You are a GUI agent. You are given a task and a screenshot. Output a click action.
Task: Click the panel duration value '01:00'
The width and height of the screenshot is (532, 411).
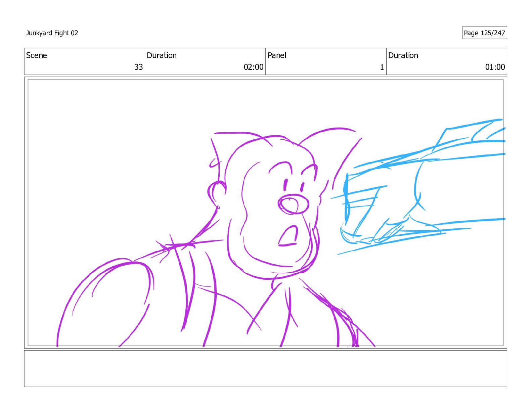coord(495,67)
